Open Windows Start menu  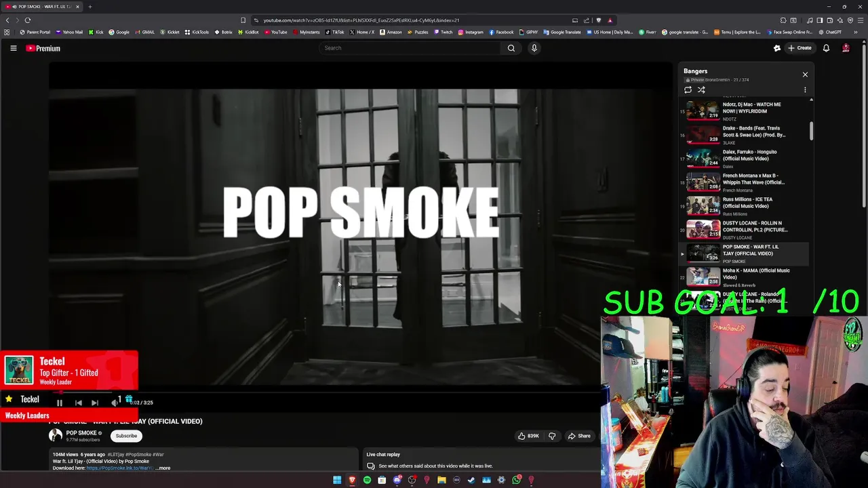[x=337, y=480]
